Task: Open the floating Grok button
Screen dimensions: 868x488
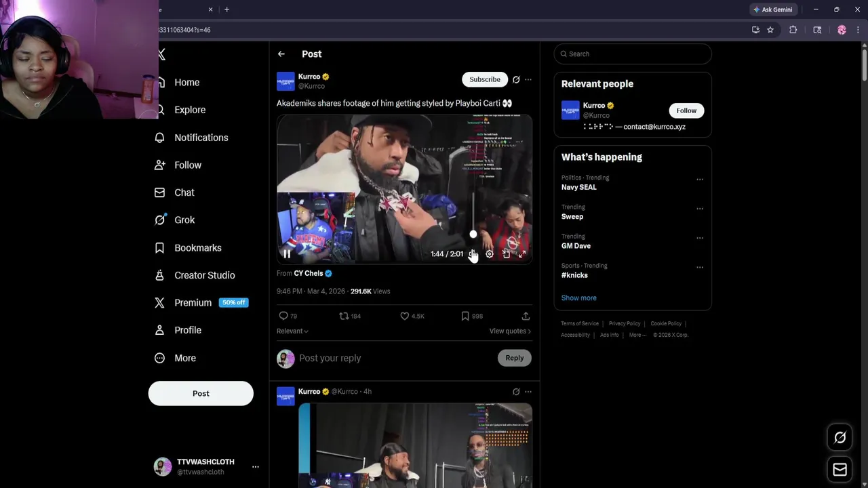Action: (840, 438)
